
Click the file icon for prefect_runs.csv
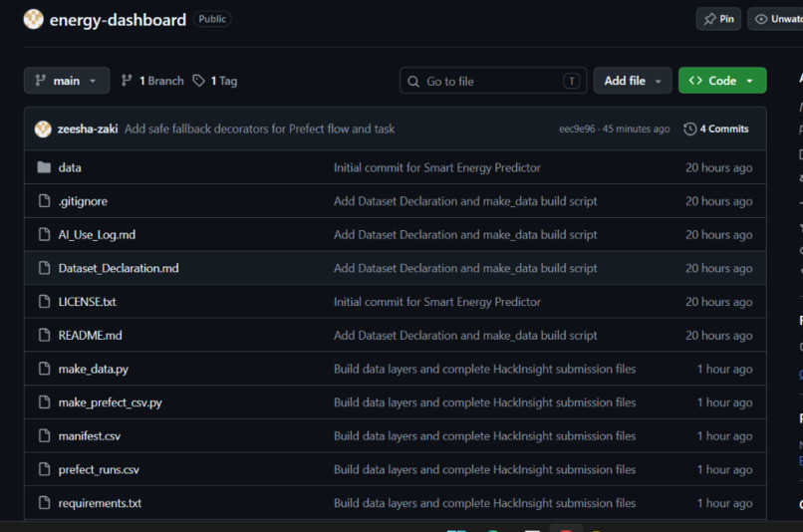45,469
